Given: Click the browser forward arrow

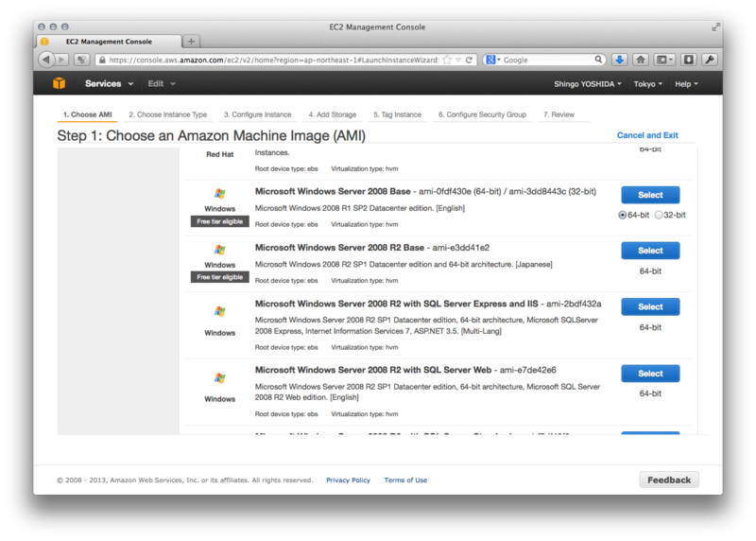Looking at the screenshot, I should 61,60.
